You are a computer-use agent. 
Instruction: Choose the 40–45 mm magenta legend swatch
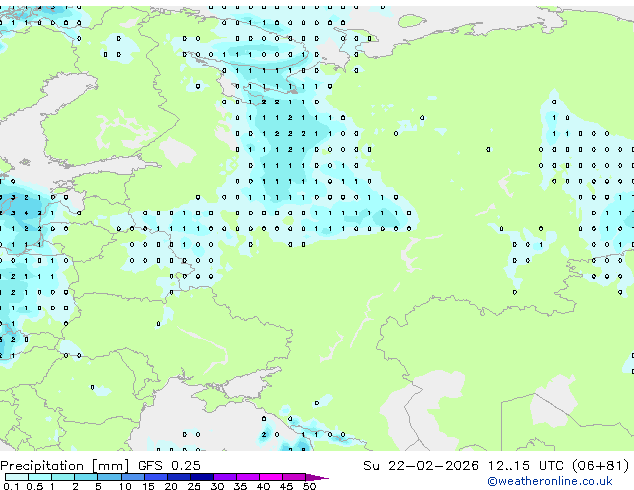pos(271,477)
